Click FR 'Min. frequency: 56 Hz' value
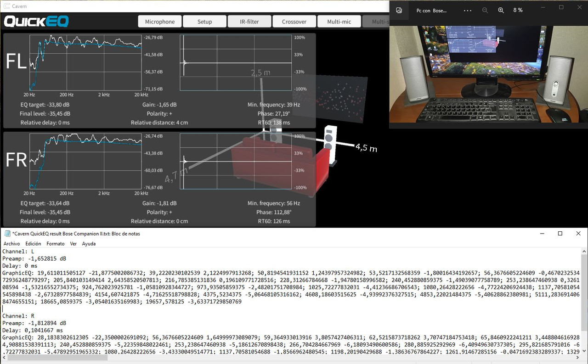Image resolution: width=588 pixels, height=364 pixels. click(274, 203)
